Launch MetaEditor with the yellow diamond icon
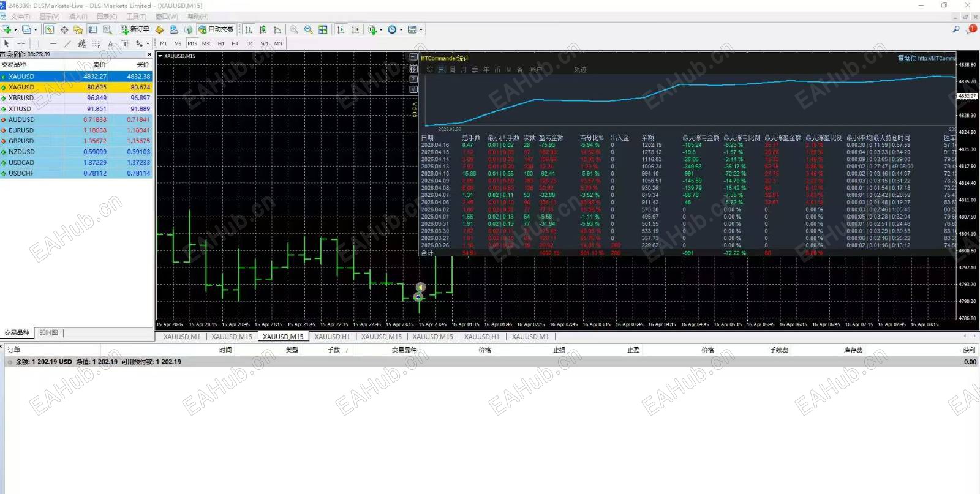 159,29
